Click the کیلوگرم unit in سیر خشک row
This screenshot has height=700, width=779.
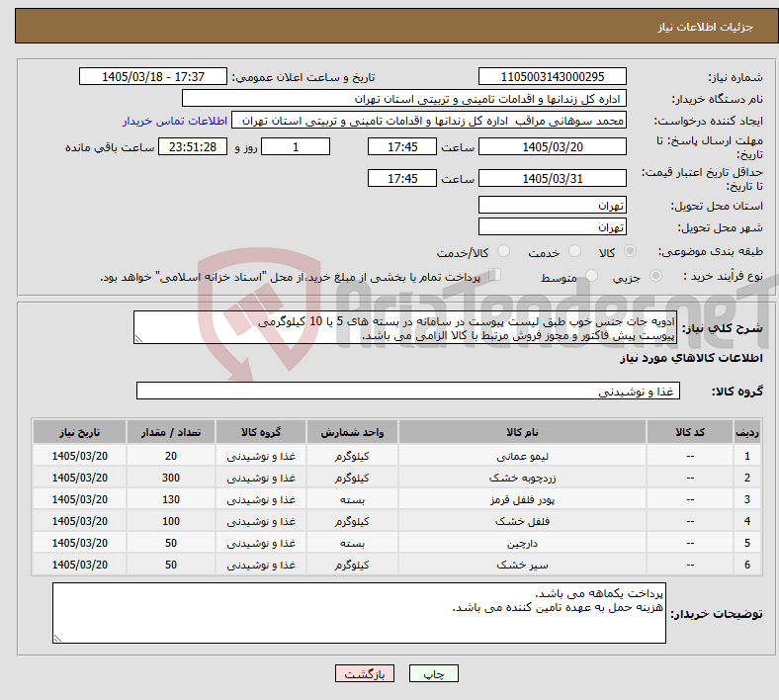pos(352,566)
